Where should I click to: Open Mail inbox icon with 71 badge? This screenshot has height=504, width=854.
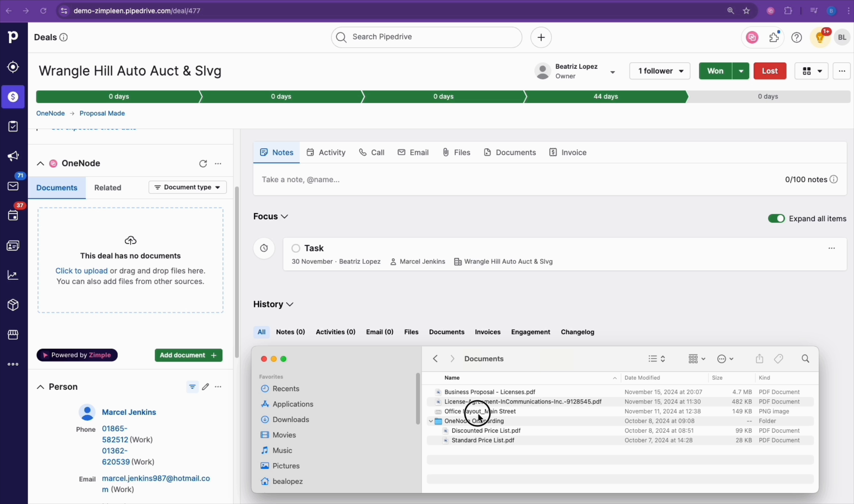[13, 186]
